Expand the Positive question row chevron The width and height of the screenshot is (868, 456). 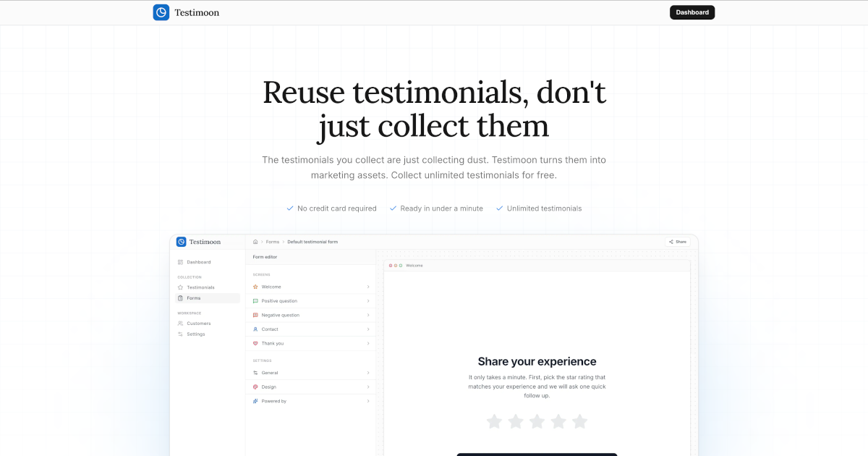[368, 301]
